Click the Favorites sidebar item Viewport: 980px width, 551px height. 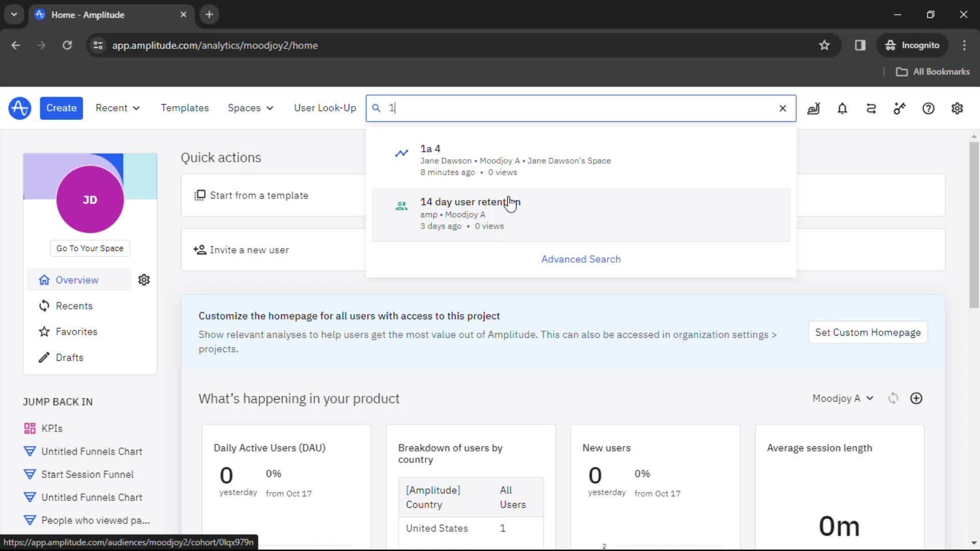(76, 332)
